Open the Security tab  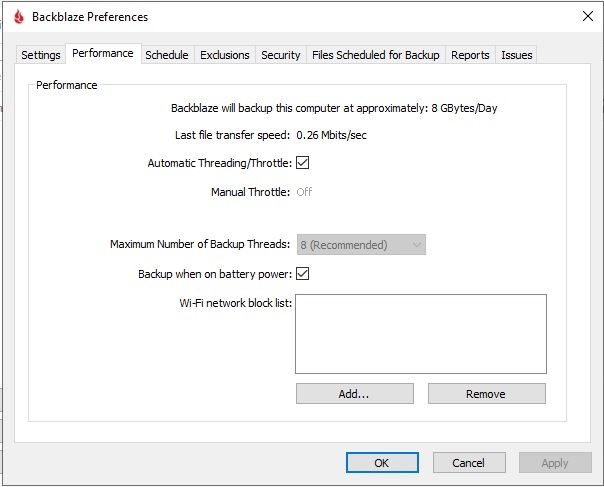click(280, 55)
